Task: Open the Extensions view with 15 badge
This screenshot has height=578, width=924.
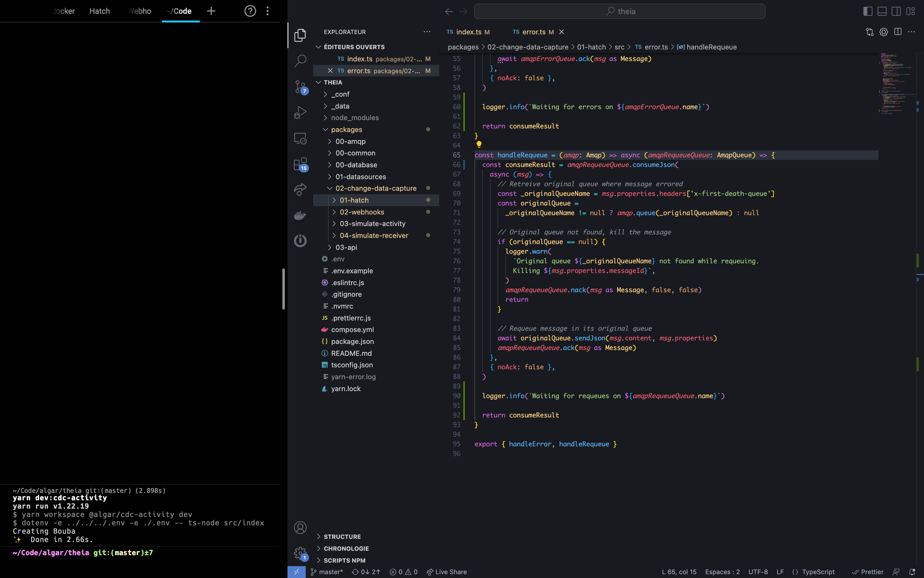Action: point(300,164)
